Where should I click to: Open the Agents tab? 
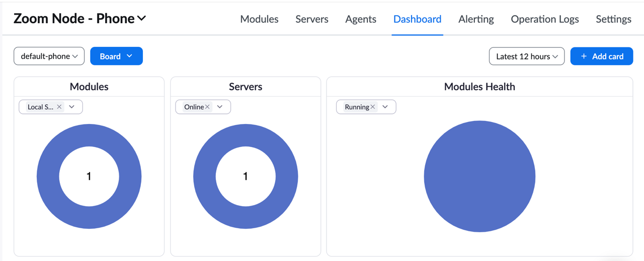click(361, 19)
